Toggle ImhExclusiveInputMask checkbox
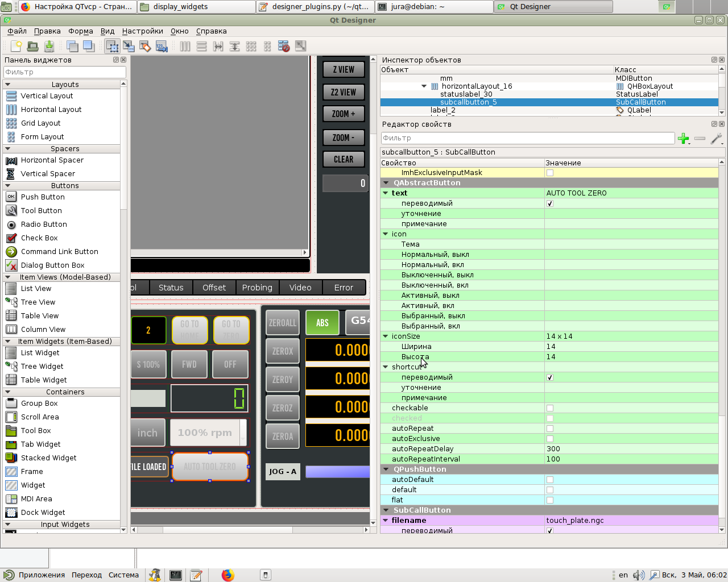Image resolution: width=728 pixels, height=582 pixels. (x=550, y=173)
